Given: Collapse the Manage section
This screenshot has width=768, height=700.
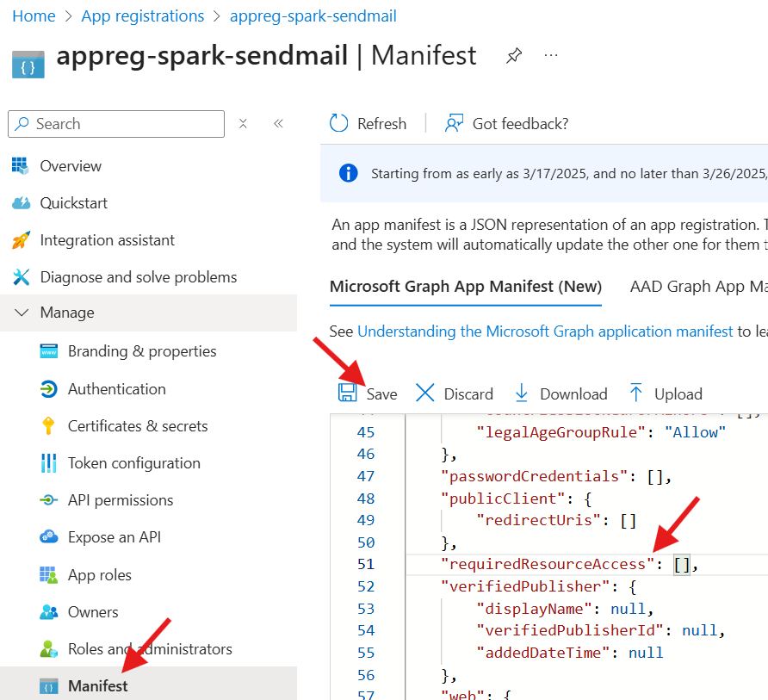Looking at the screenshot, I should 22,313.
